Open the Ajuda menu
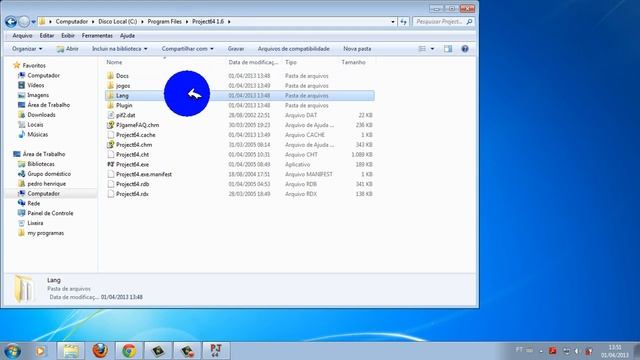 coord(127,36)
